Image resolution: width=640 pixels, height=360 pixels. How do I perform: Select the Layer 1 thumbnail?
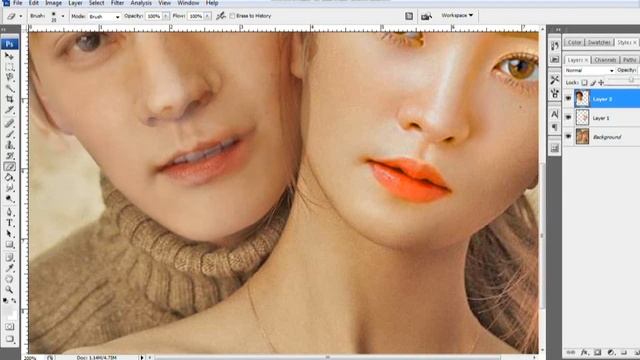[582, 118]
